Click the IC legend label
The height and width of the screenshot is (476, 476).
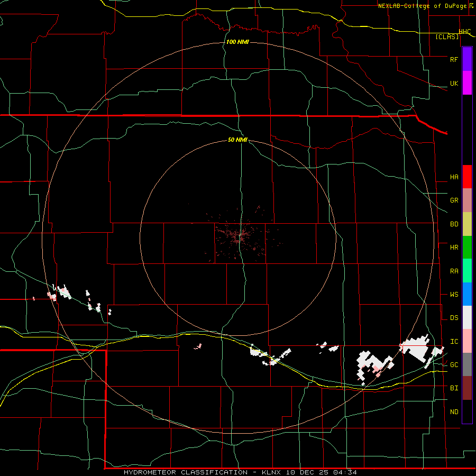(454, 342)
